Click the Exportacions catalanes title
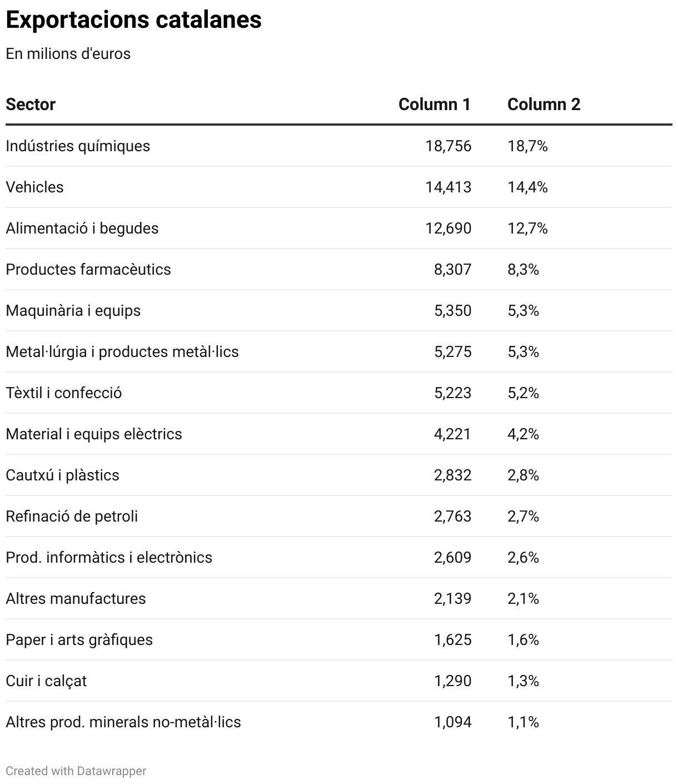678x784 pixels. tap(134, 20)
